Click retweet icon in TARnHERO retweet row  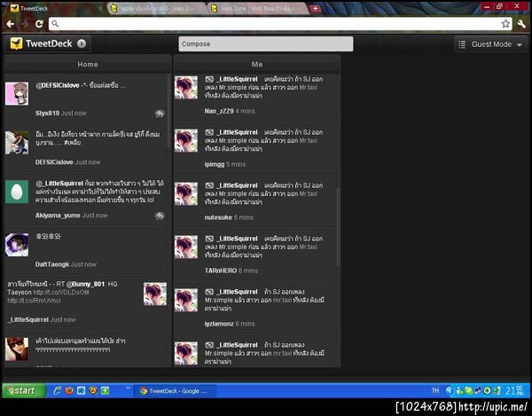tap(209, 239)
